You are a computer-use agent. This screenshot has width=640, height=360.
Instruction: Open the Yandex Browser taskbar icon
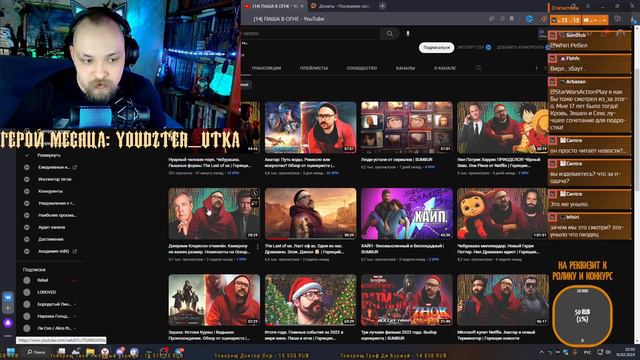[105, 352]
